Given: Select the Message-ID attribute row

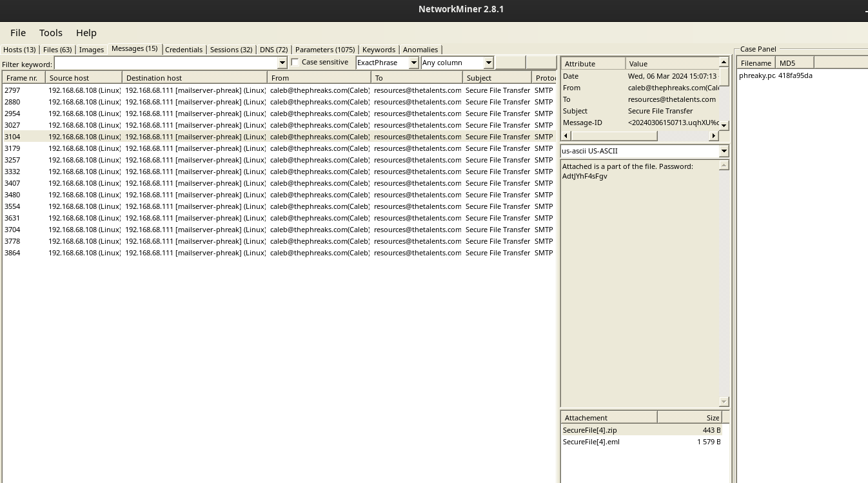Looking at the screenshot, I should pos(640,123).
